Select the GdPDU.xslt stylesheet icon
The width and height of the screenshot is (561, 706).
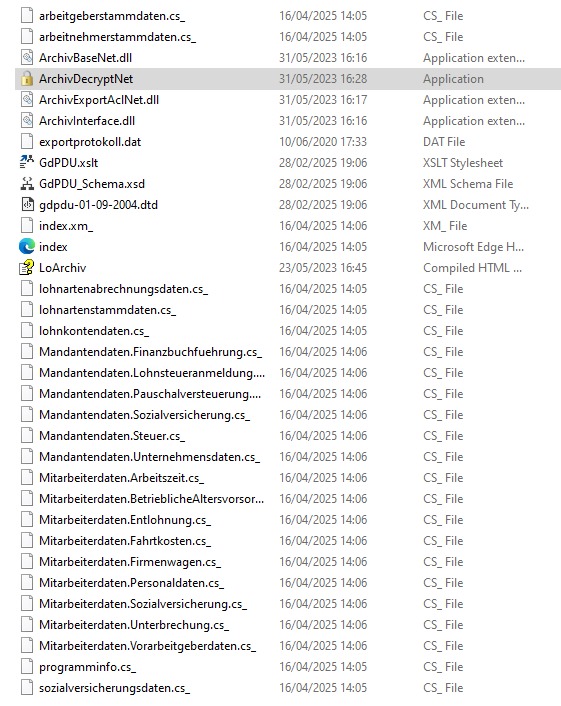pos(27,163)
